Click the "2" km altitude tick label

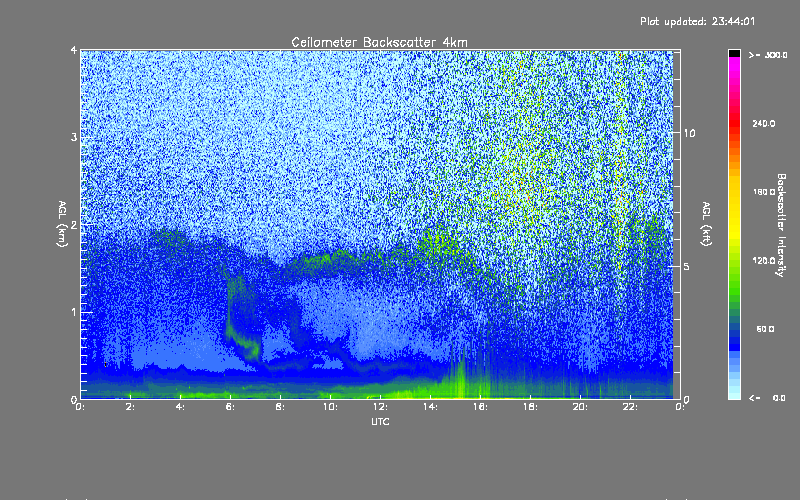74,224
